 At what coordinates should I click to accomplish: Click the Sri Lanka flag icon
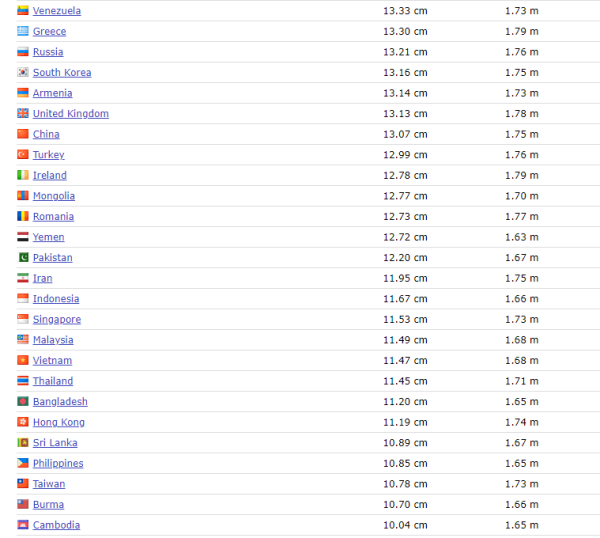[x=23, y=443]
